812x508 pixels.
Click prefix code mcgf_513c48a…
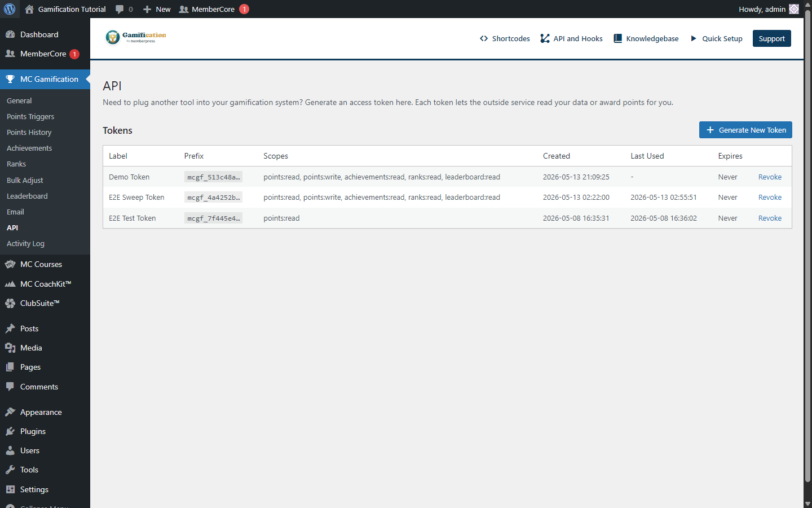[x=213, y=177]
